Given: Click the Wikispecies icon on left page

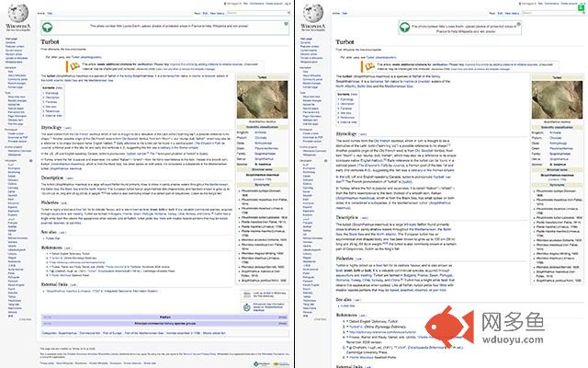Looking at the screenshot, I should (247, 307).
